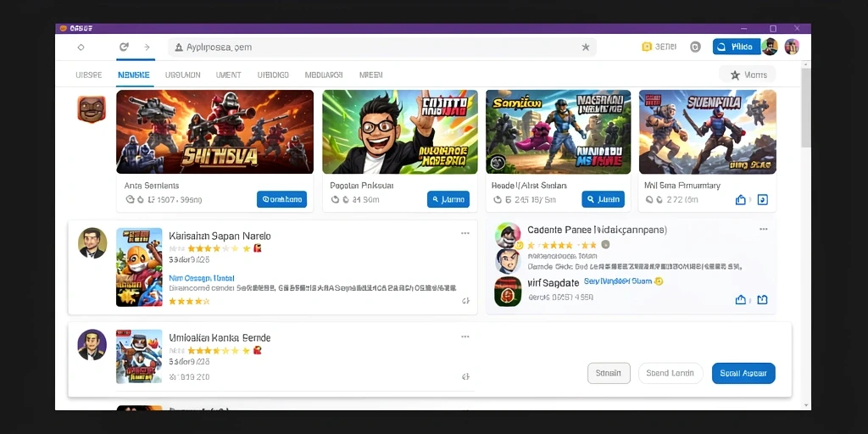
Task: Click the blue button in the Heade card
Action: click(603, 199)
